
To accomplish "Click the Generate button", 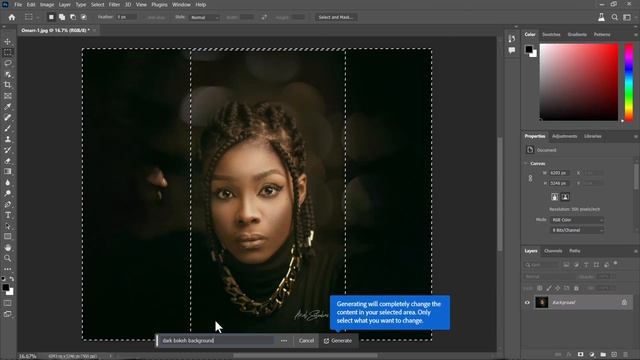I will click(x=338, y=341).
